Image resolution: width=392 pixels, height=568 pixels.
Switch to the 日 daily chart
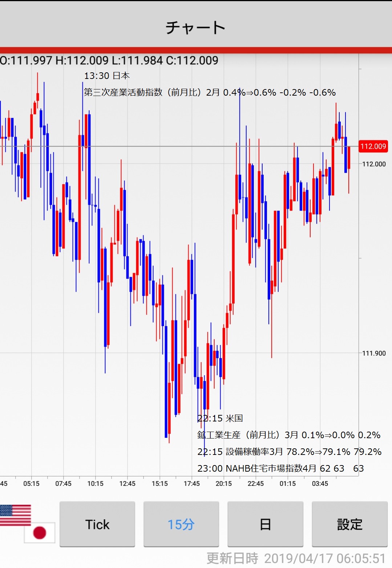(x=265, y=524)
